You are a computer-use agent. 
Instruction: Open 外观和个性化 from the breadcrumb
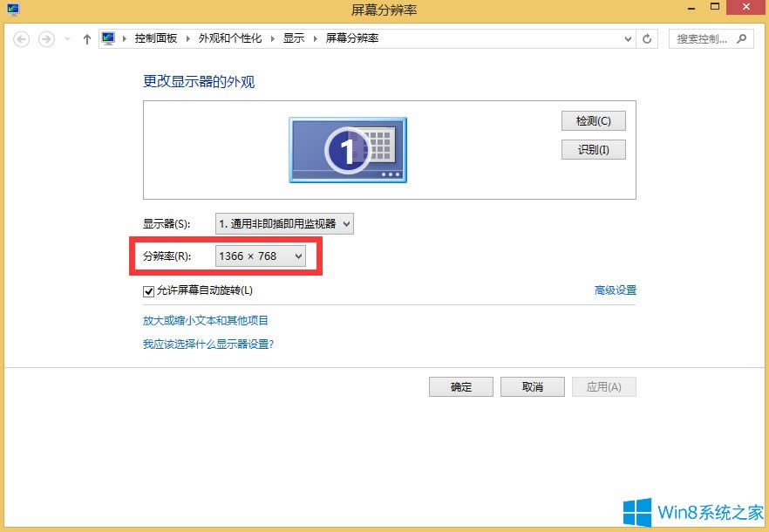click(231, 38)
